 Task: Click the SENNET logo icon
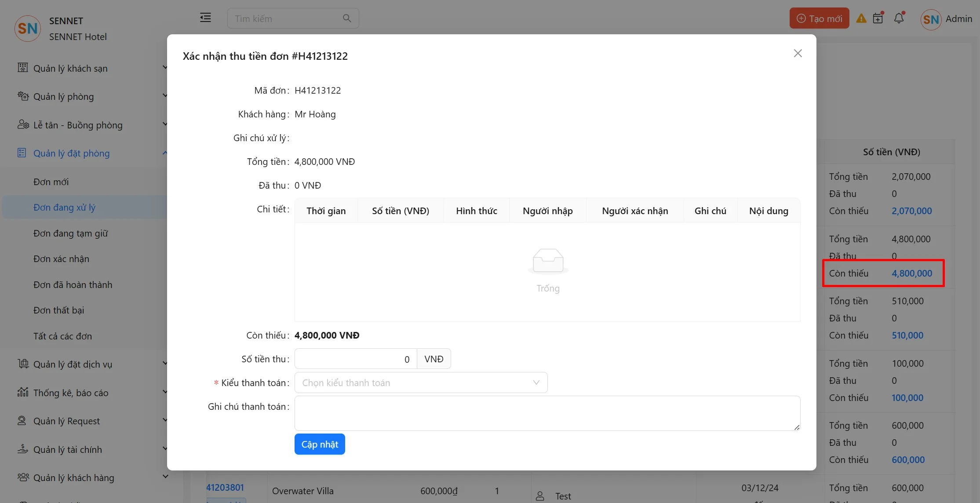(28, 29)
